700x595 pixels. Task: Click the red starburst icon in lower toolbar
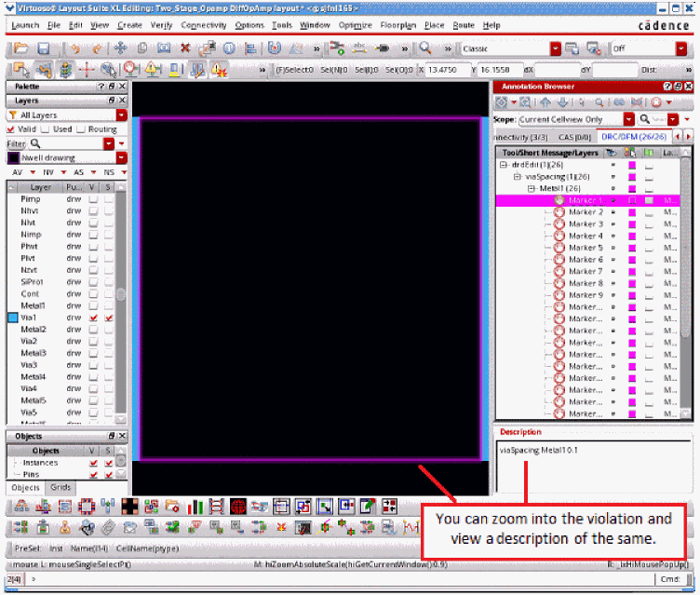point(281,528)
